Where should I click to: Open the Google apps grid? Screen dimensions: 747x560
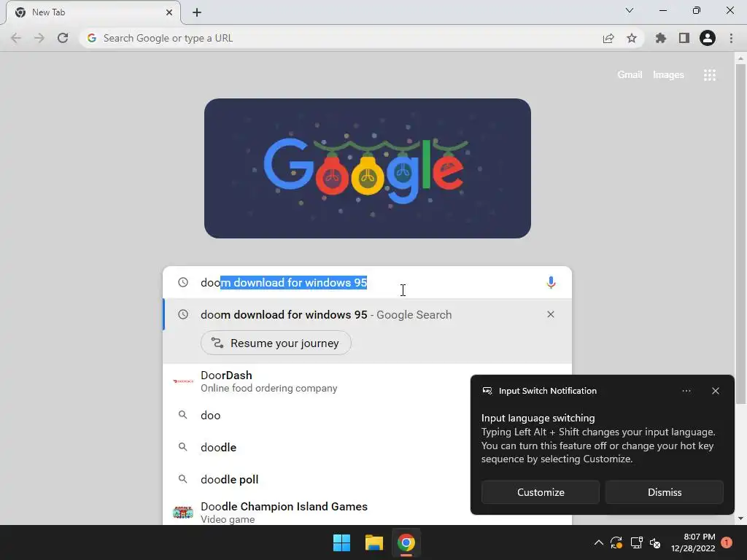point(710,75)
